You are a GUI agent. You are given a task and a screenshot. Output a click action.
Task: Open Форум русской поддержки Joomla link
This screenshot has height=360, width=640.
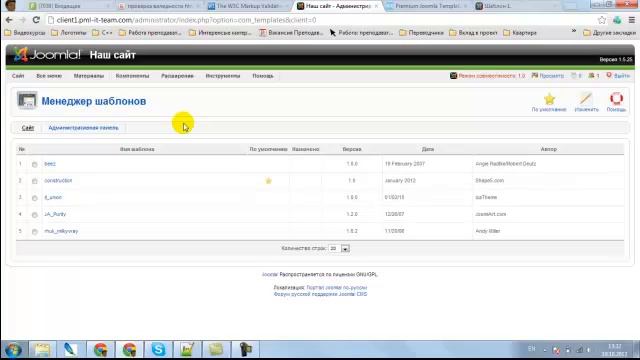(320, 294)
